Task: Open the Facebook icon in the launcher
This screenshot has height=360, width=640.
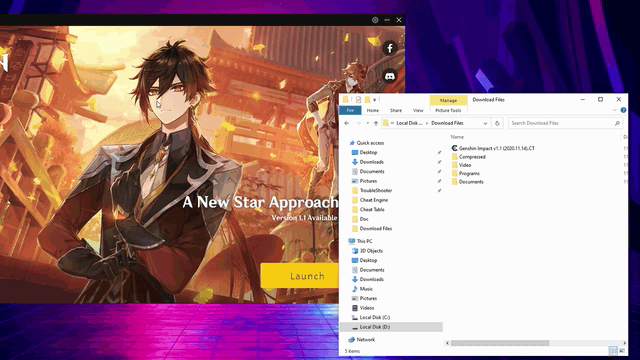Action: pos(390,48)
